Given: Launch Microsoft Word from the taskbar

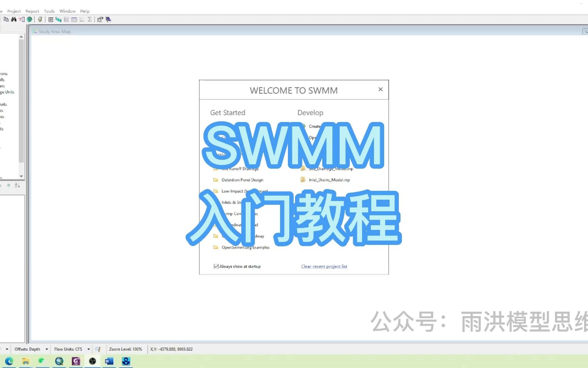Looking at the screenshot, I should [x=109, y=361].
